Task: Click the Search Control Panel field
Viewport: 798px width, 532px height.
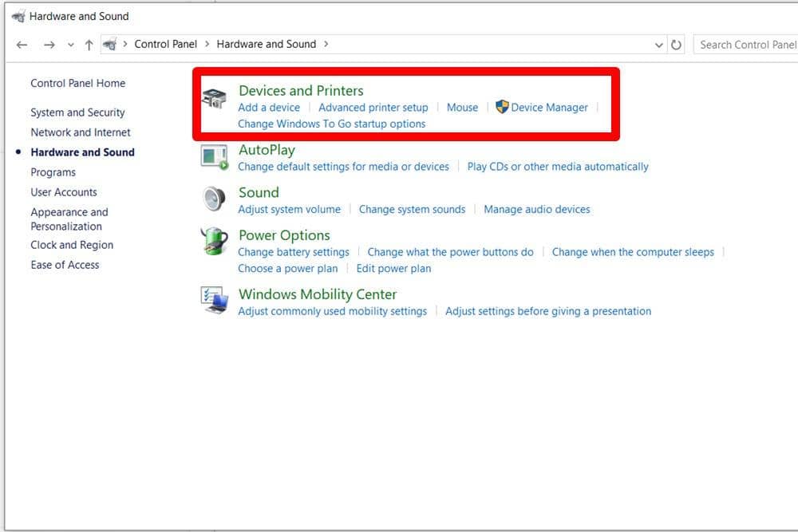Action: pos(746,45)
